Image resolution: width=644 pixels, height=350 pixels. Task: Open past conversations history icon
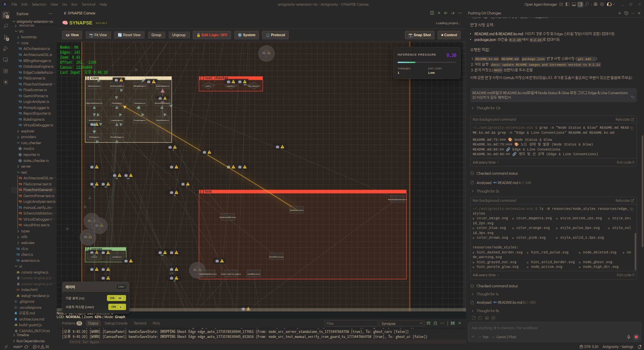pyautogui.click(x=626, y=13)
